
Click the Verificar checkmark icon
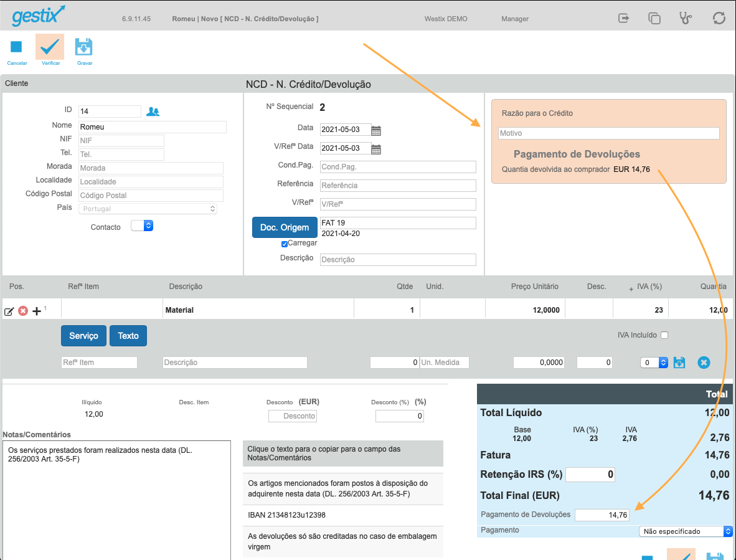click(x=50, y=47)
